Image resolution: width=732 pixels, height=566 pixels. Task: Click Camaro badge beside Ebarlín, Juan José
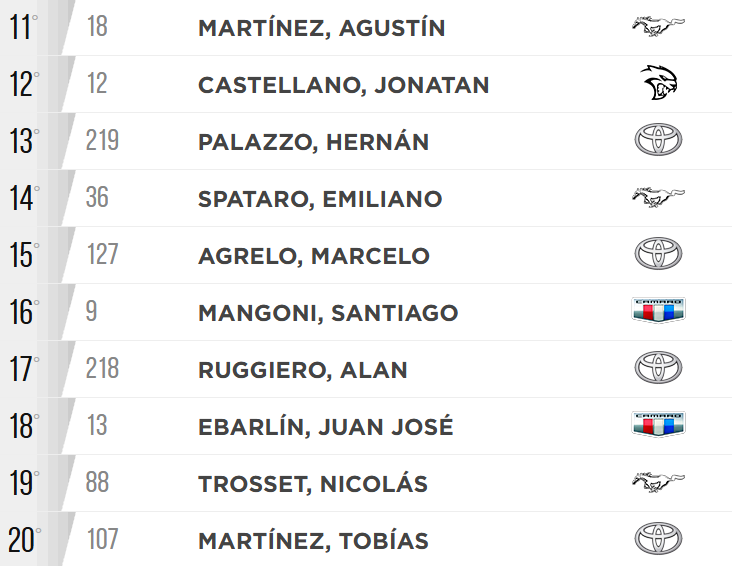pos(658,426)
